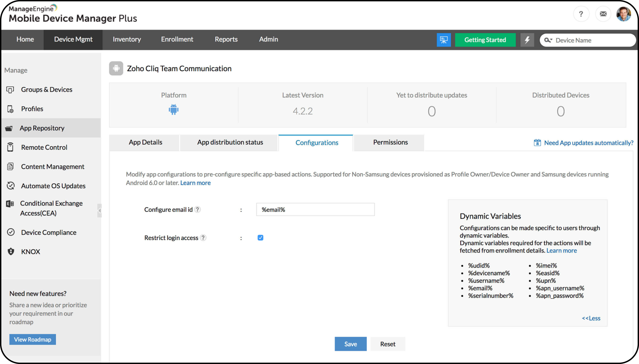Click the calendar icon beside Need App updates

point(537,143)
